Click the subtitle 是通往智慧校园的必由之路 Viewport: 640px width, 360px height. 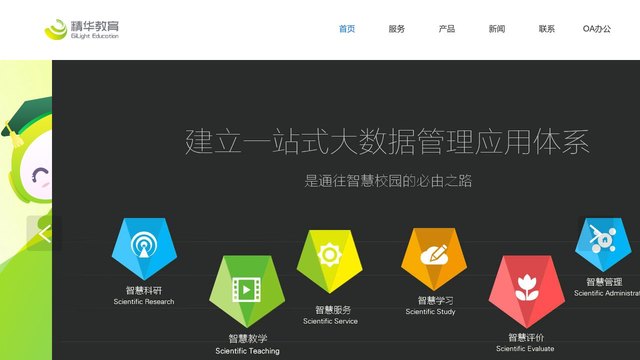pyautogui.click(x=388, y=181)
